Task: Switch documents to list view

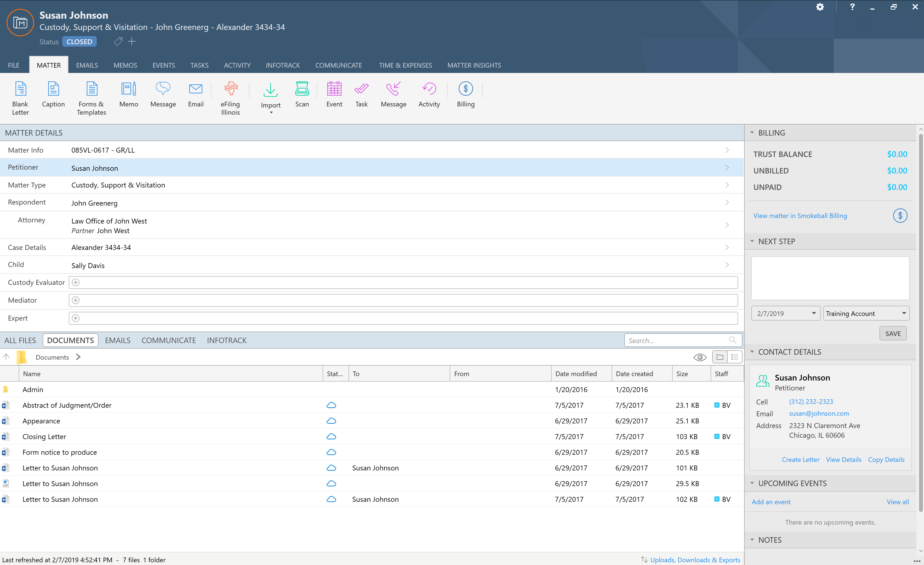Action: tap(735, 357)
